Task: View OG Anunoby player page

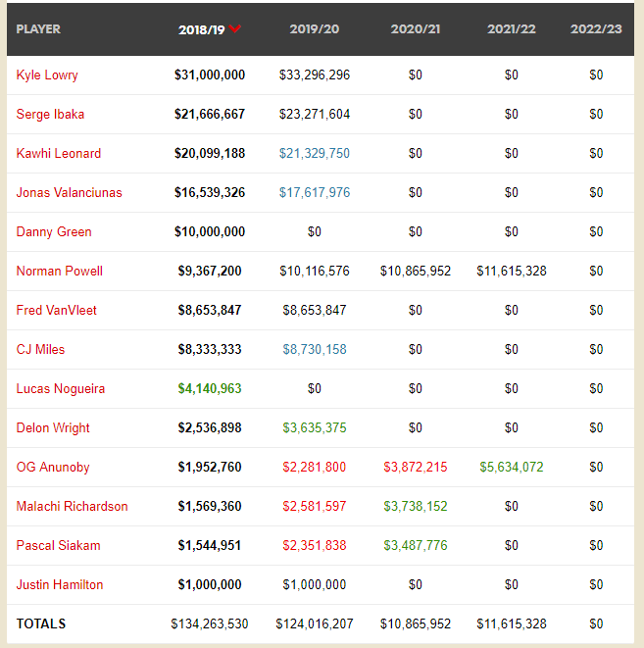Action: coord(53,468)
